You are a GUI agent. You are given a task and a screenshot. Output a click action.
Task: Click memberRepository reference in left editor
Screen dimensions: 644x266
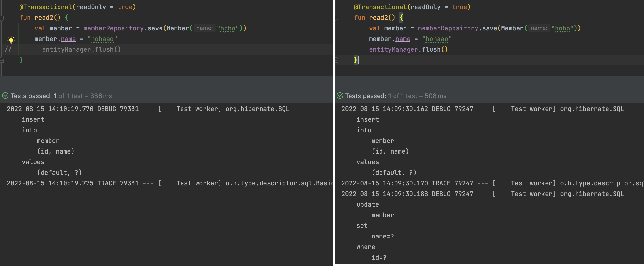point(114,28)
